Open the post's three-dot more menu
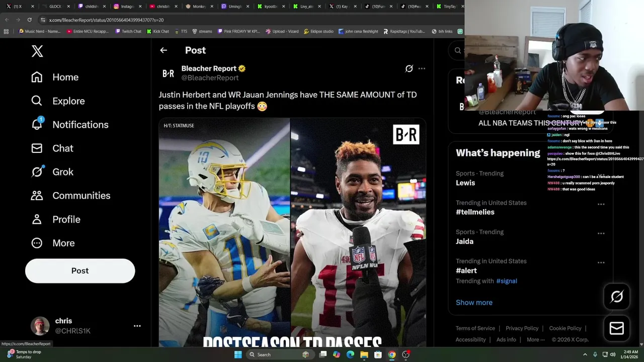 [x=422, y=68]
